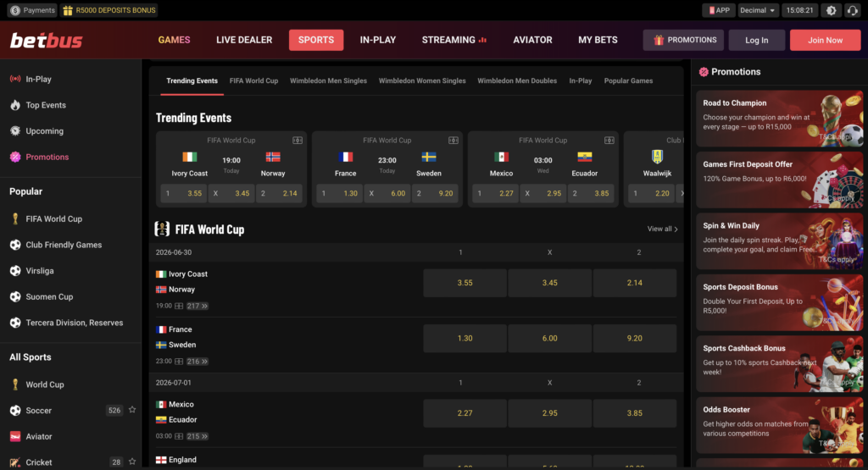
Task: Click the Log In button
Action: click(x=756, y=40)
